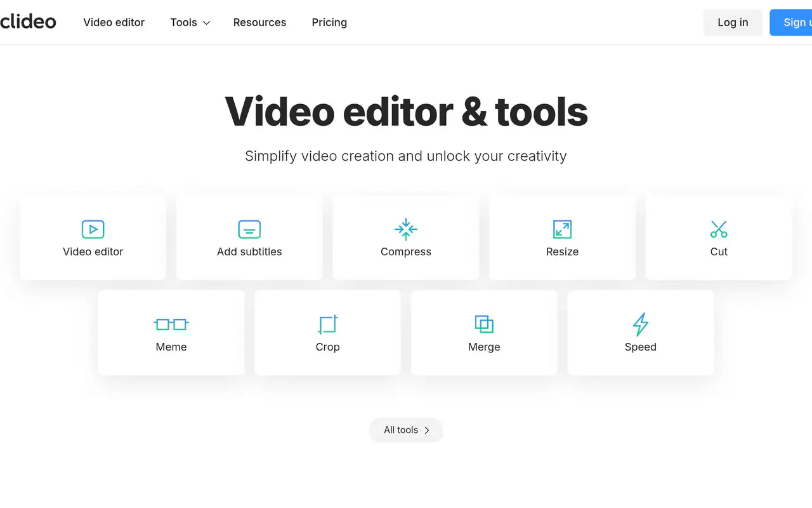812x508 pixels.
Task: Select the 'Crop' card label
Action: point(328,347)
